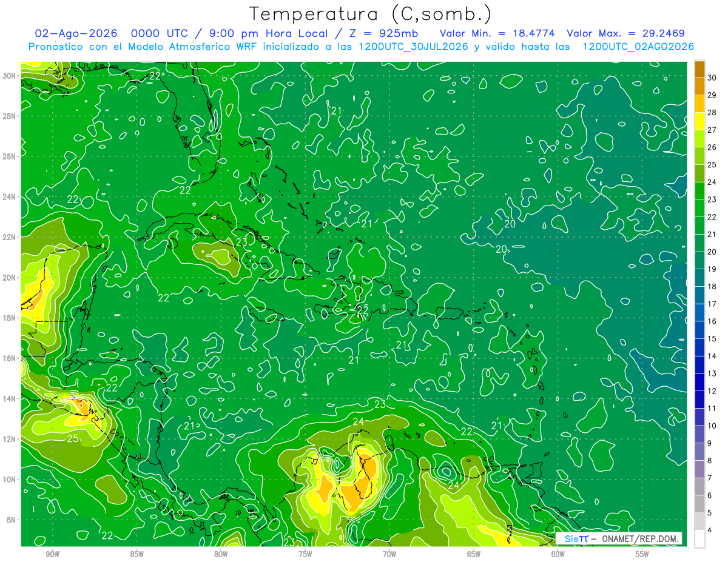Click the '60W' longitude axis label
Screen dimensions: 728x562
(558, 554)
